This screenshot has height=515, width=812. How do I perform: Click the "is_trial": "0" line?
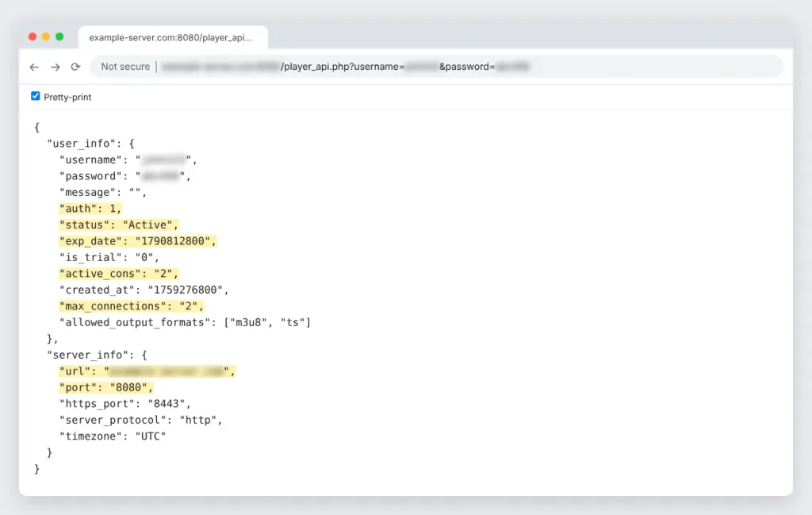point(109,257)
